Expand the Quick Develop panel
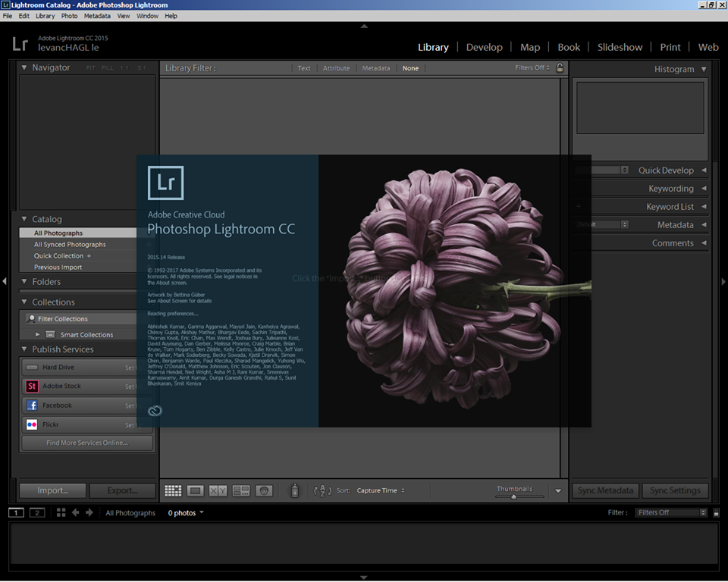This screenshot has width=728, height=582. coord(704,171)
